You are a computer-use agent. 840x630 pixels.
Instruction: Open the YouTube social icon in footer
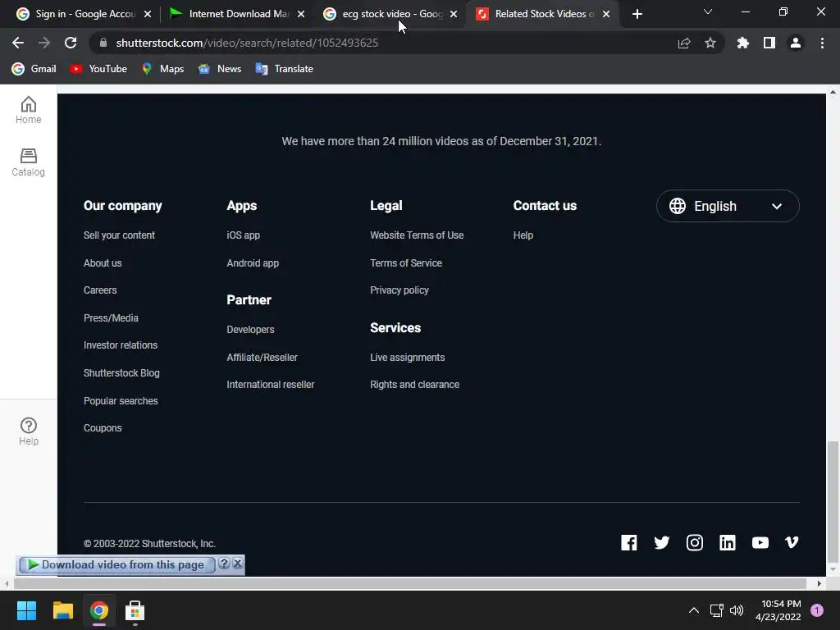point(760,543)
